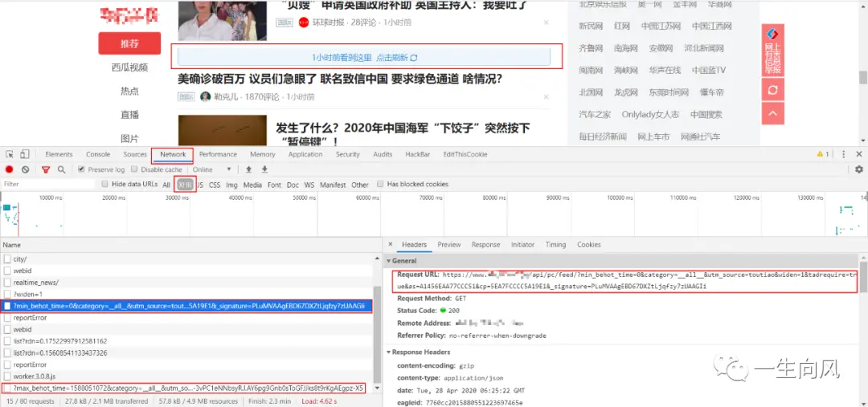Filter requests by WS type

[309, 185]
